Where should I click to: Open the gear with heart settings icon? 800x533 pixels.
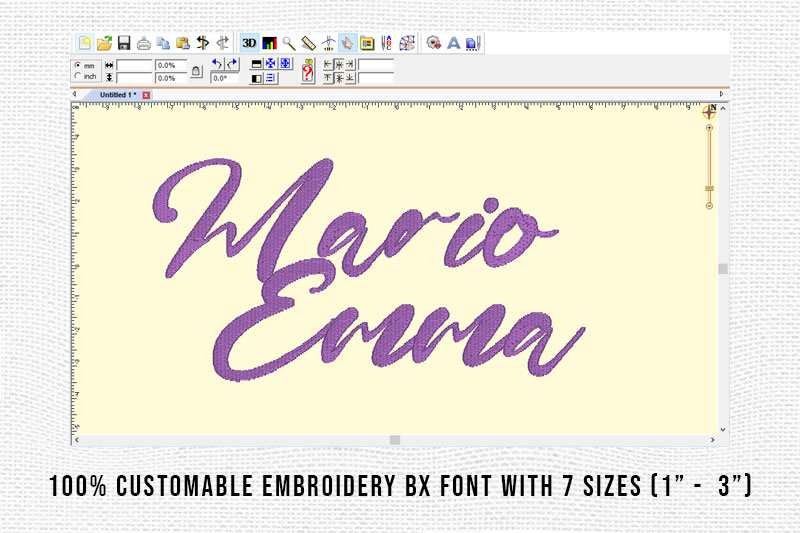(x=434, y=43)
